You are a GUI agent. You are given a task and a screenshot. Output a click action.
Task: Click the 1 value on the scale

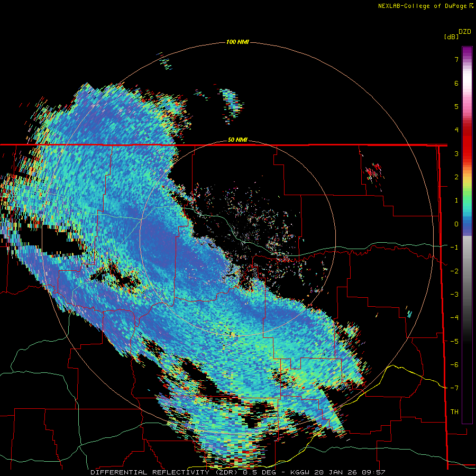point(456,200)
